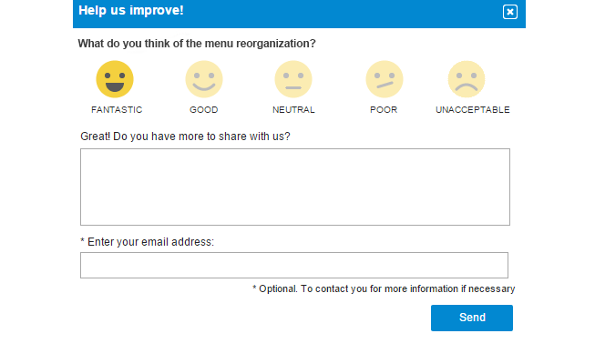
Task: Click the POOR rating label
Action: tap(384, 110)
